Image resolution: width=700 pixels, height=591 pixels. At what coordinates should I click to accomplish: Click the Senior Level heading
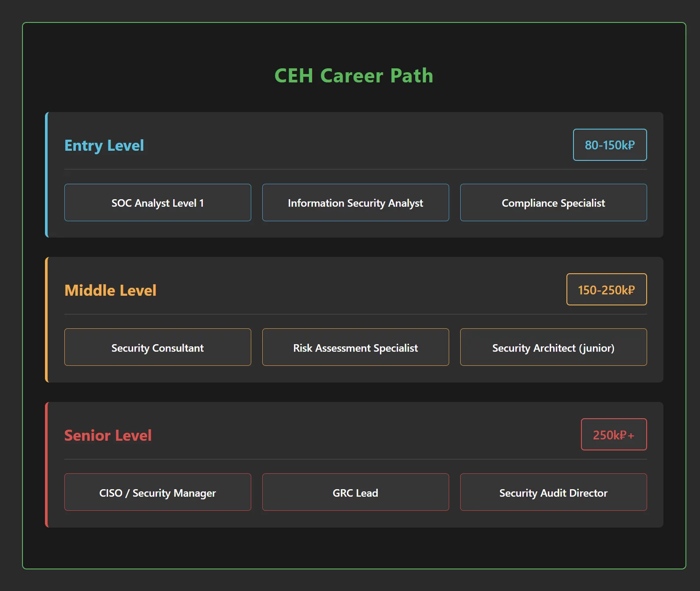pos(108,435)
